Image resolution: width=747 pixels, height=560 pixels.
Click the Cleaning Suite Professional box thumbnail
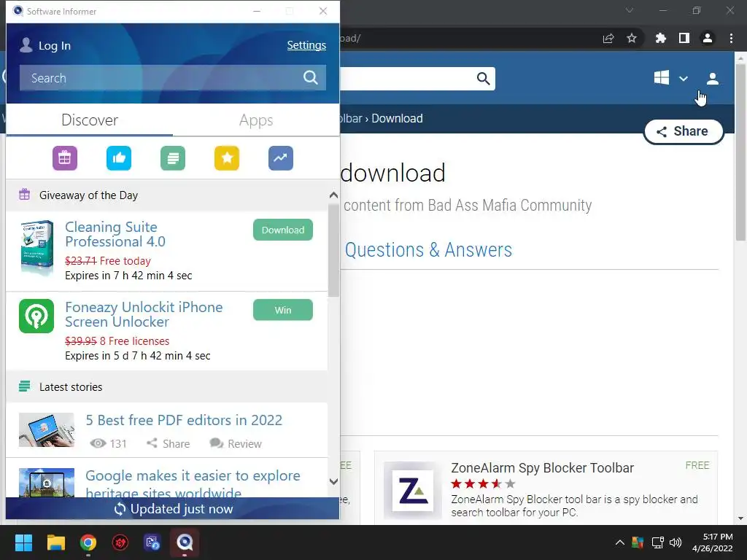click(36, 248)
